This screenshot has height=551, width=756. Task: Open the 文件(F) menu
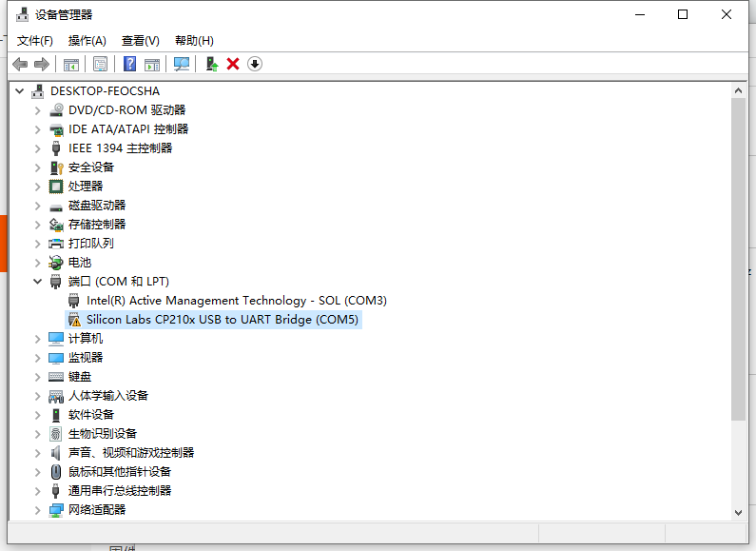[x=35, y=41]
